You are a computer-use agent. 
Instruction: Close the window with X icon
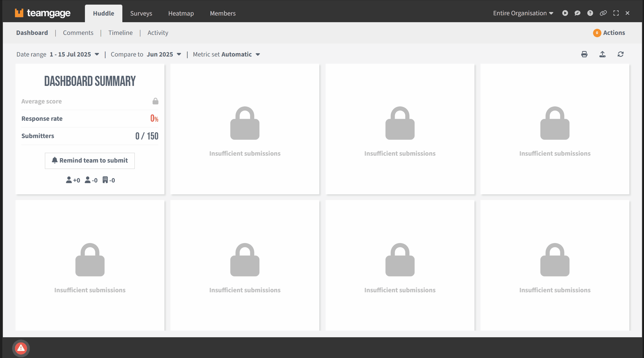pyautogui.click(x=628, y=13)
